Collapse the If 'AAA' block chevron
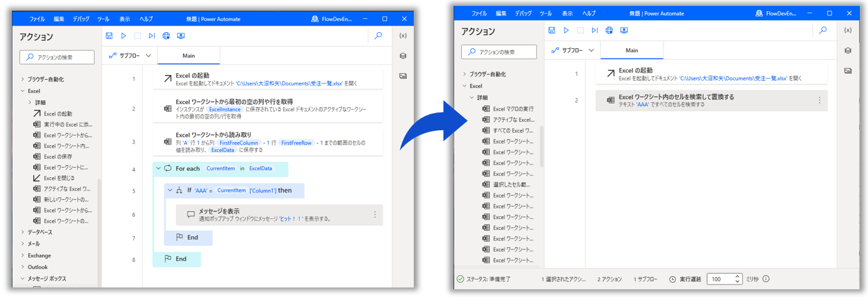 click(169, 190)
